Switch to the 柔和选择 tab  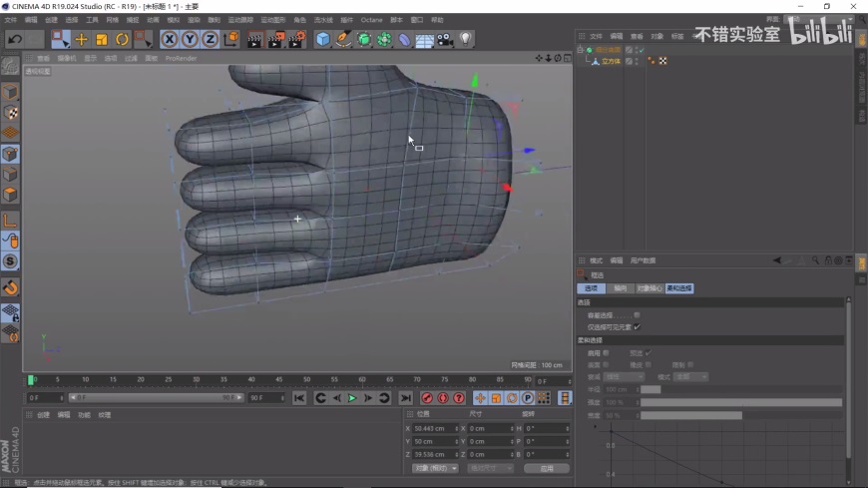679,288
